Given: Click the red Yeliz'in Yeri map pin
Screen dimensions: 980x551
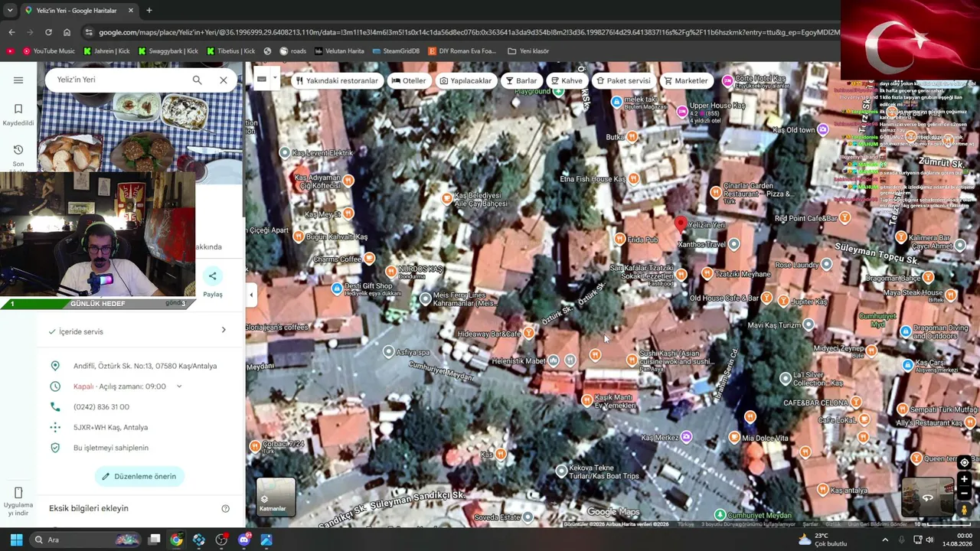Looking at the screenshot, I should click(680, 223).
